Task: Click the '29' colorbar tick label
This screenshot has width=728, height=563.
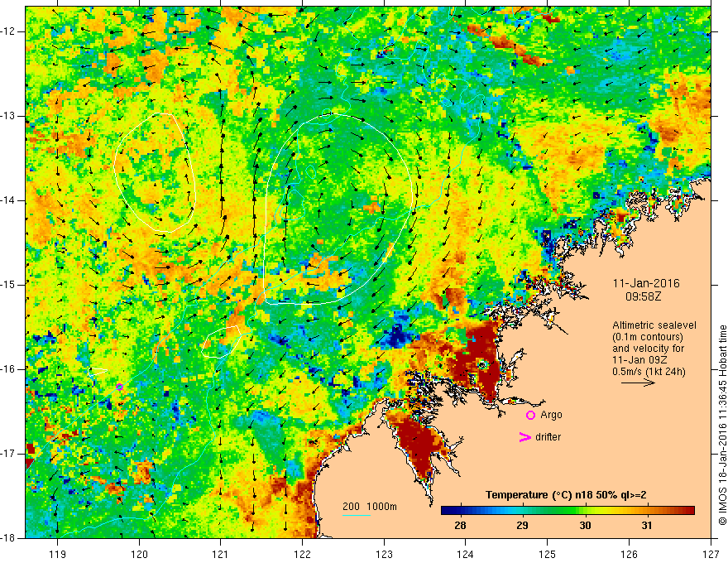Action: [x=522, y=526]
